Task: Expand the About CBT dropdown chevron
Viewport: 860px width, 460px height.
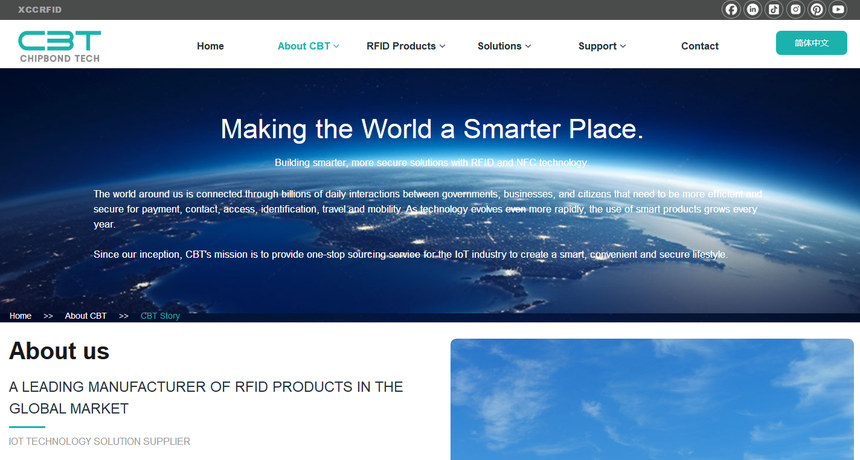Action: (337, 46)
